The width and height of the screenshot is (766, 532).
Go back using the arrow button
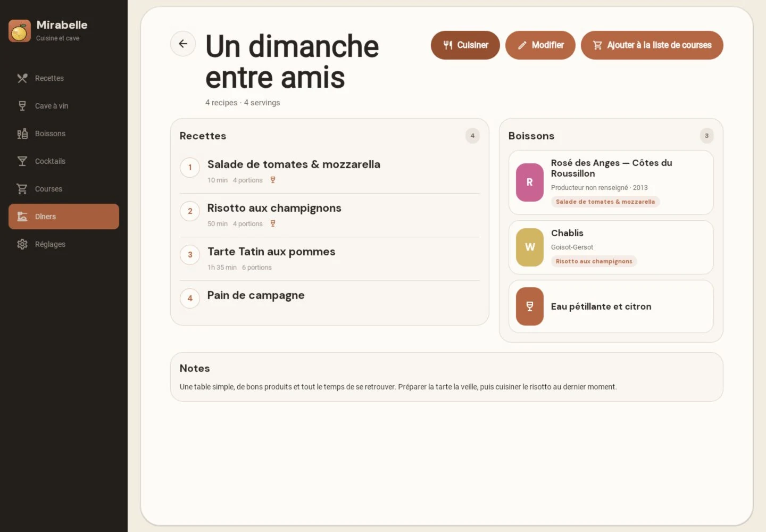183,44
